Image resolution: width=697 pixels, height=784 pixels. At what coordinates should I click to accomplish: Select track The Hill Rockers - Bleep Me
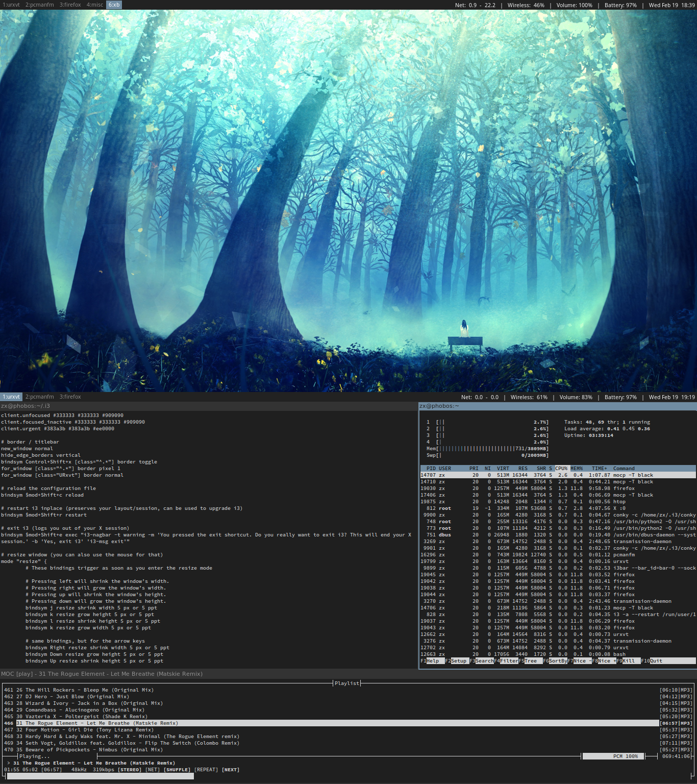(x=348, y=690)
